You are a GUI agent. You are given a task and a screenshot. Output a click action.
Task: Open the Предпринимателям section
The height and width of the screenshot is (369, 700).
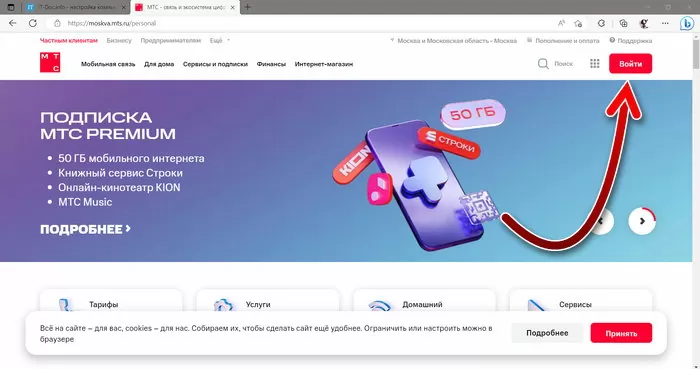(x=171, y=41)
